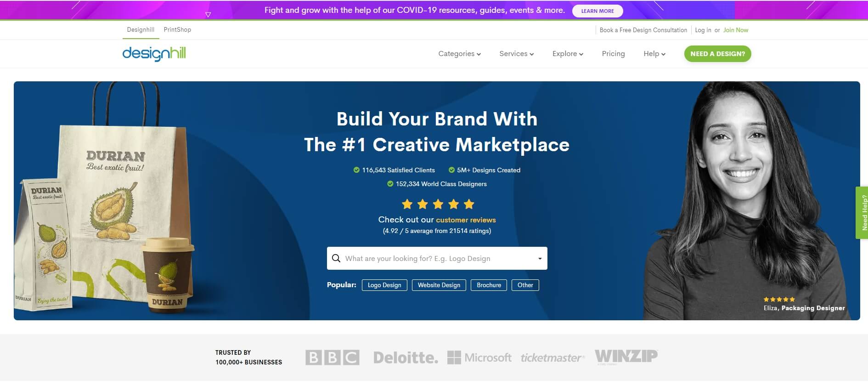Click the photo of designer Eliza
The image size is (868, 386).
744,200
